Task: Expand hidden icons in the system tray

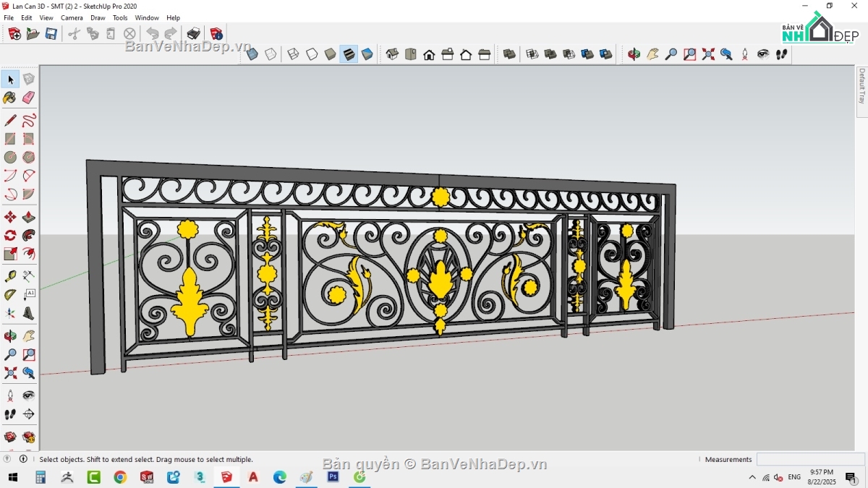Action: pos(752,477)
